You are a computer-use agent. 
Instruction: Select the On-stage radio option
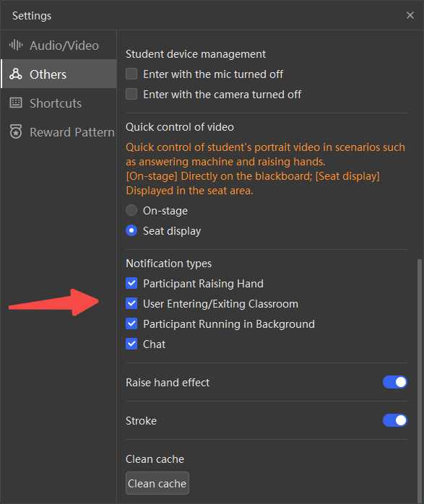[x=131, y=211]
